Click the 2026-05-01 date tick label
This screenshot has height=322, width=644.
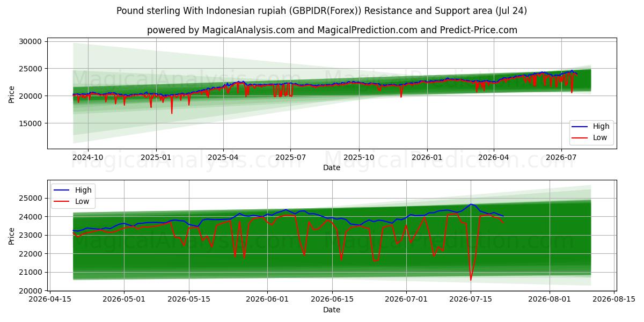click(x=124, y=299)
